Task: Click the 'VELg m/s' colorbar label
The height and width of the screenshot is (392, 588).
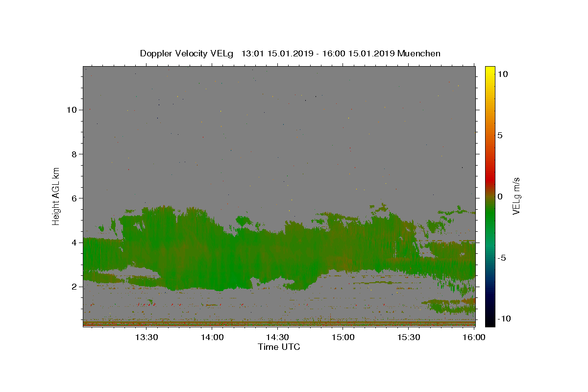Action: click(x=516, y=196)
